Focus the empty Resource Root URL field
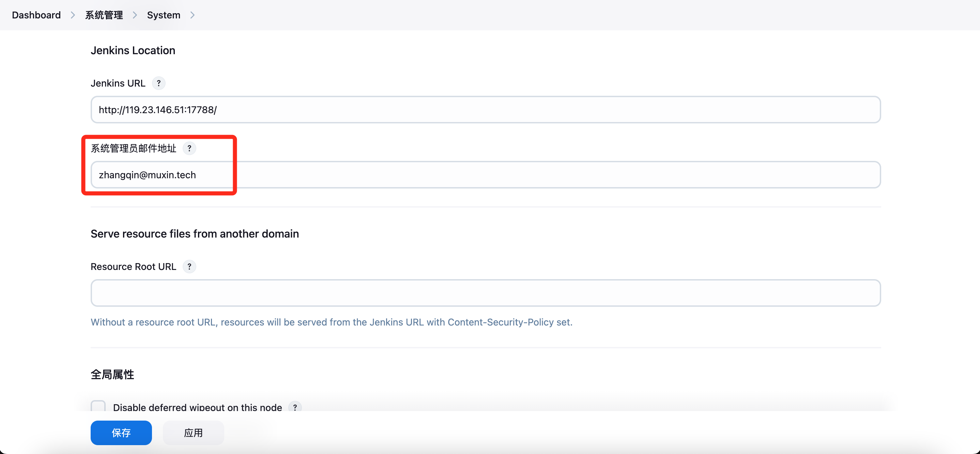The width and height of the screenshot is (980, 454). click(486, 293)
